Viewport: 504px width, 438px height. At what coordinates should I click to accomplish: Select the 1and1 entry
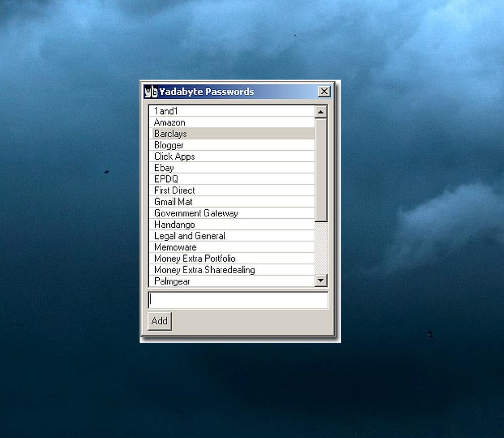pos(232,111)
